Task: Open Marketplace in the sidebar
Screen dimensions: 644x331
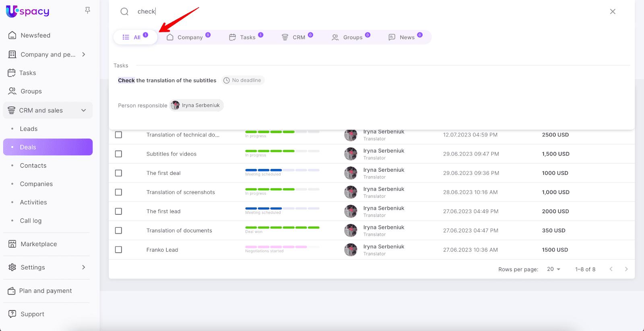Action: pyautogui.click(x=39, y=244)
